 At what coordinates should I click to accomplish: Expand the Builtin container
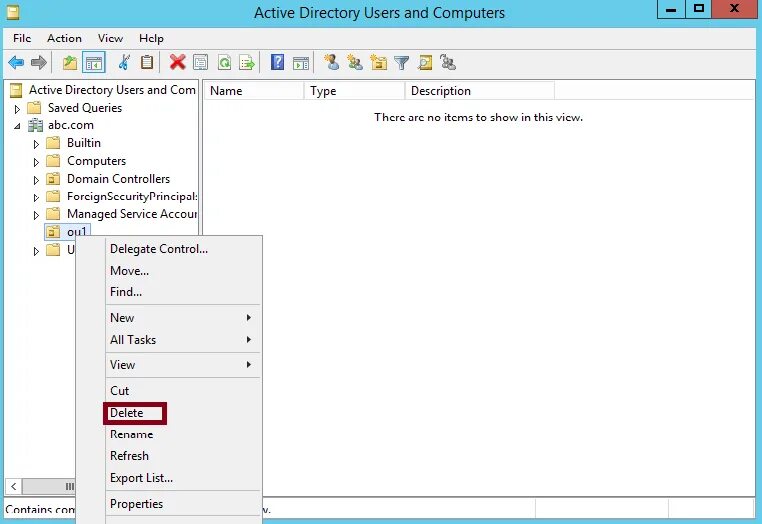(x=36, y=144)
